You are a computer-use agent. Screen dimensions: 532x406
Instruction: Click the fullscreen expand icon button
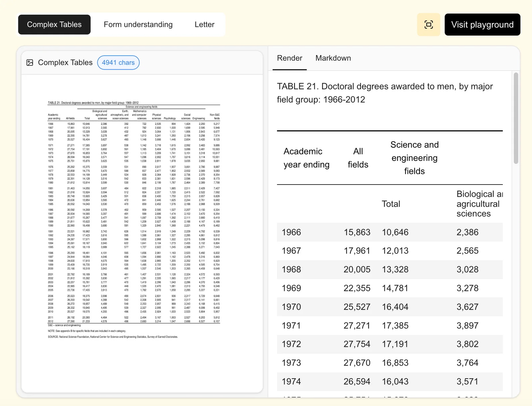[429, 25]
